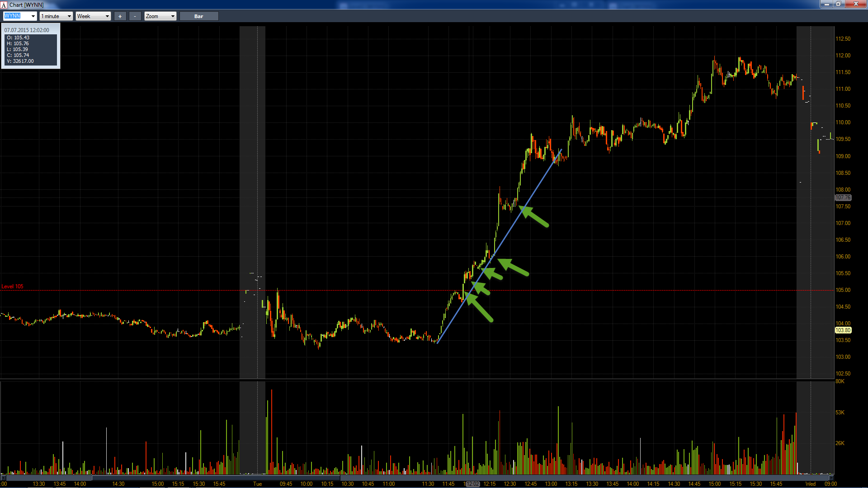Click the '112.50' price axis label
Viewport: 868px width, 488px height.
(843, 39)
